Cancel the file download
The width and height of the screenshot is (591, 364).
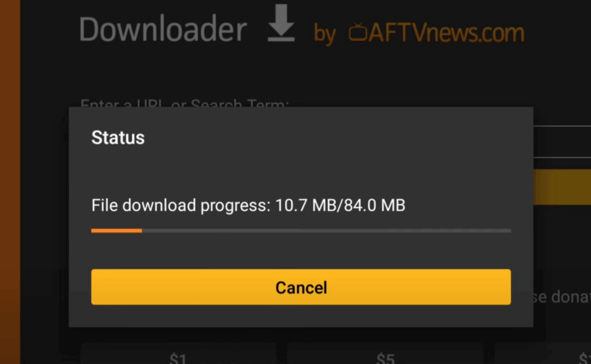pyautogui.click(x=301, y=287)
